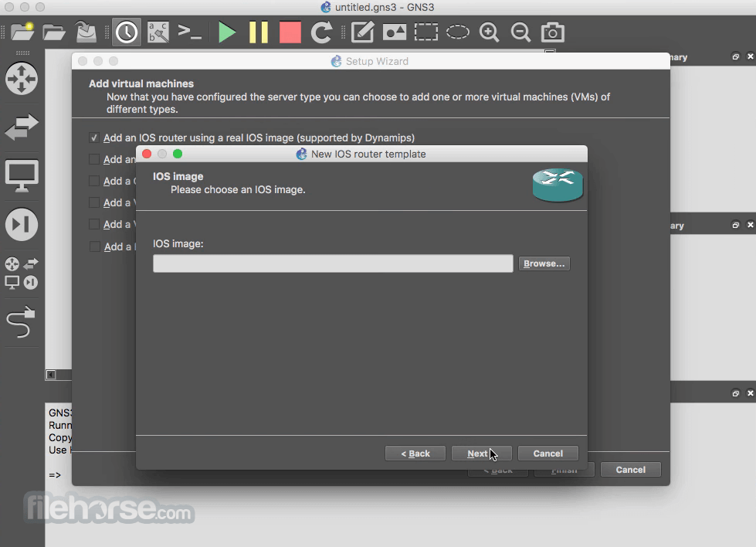Click small switch arrows icon in all-devices grid
Viewport: 756px width, 547px height.
(31, 263)
